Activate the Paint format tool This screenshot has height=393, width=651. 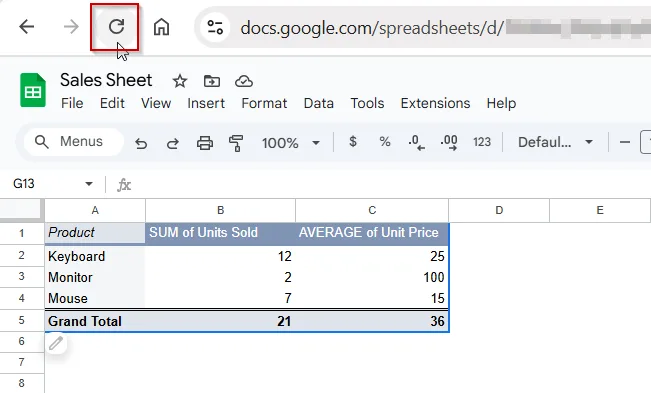[236, 143]
